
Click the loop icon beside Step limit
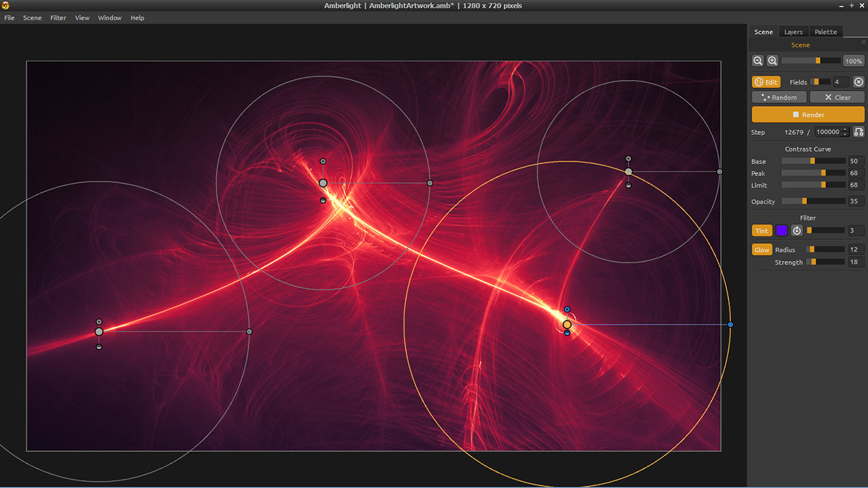coord(859,132)
